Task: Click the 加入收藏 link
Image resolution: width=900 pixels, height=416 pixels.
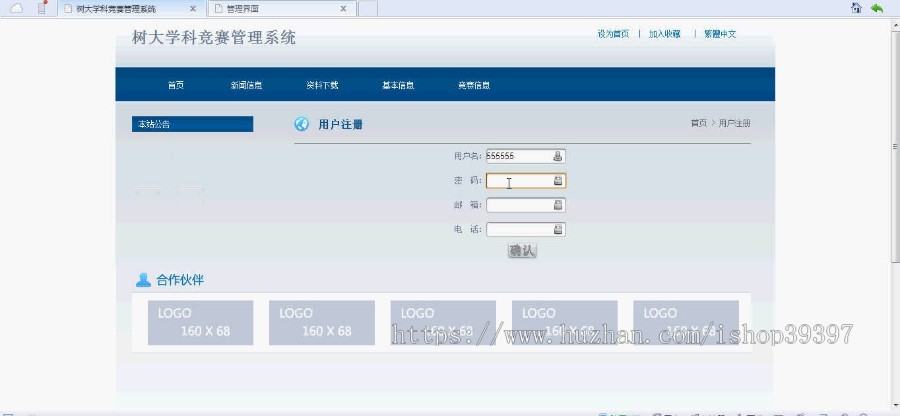Action: click(x=665, y=34)
